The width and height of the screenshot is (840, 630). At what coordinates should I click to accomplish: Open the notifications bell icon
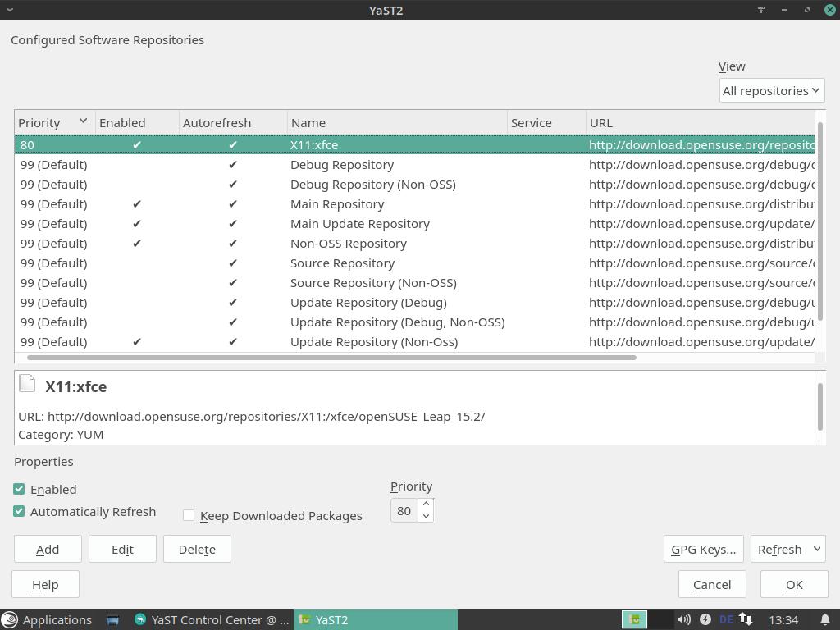click(x=825, y=619)
